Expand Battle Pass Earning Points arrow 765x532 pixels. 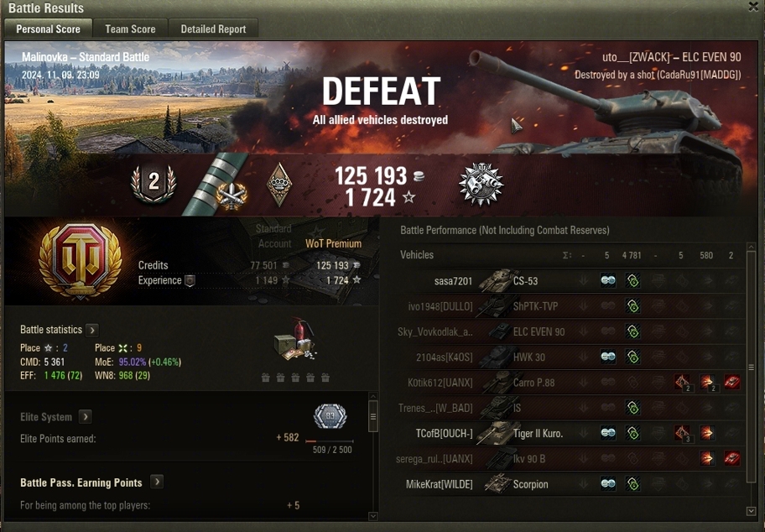[157, 482]
